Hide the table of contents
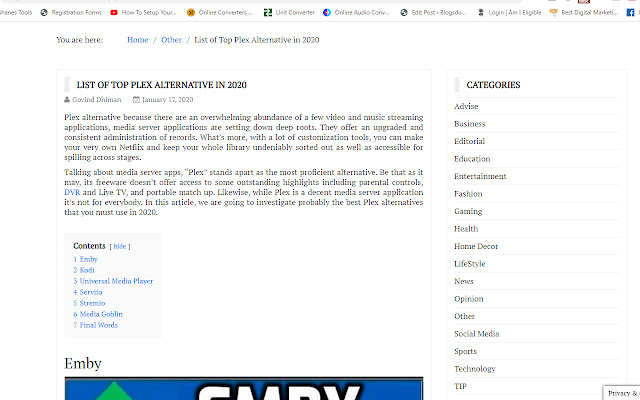 [x=119, y=246]
